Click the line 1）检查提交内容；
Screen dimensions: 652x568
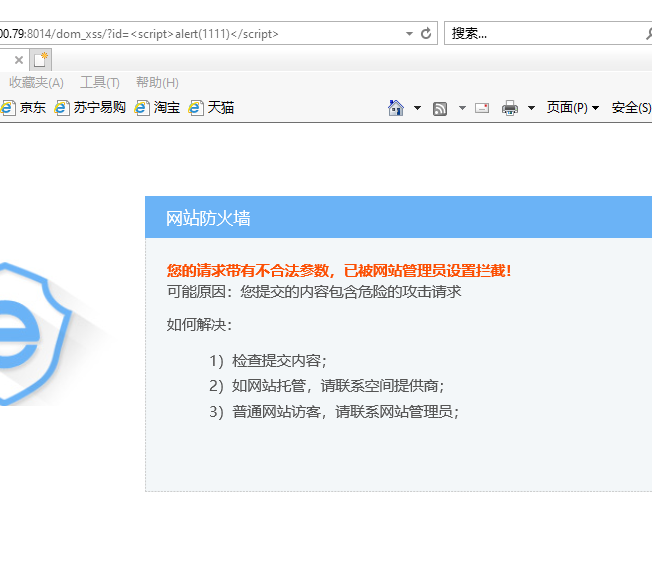point(268,361)
